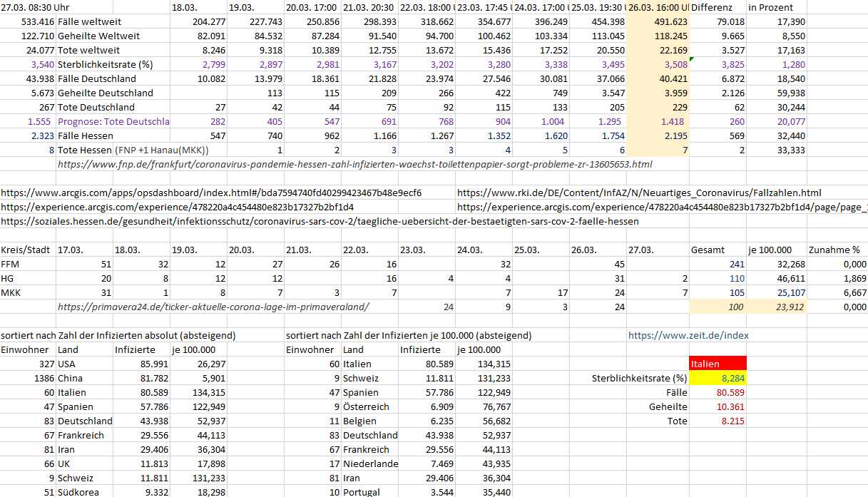Click the 'Tote Deutschland' row label
This screenshot has width=868, height=497.
(96, 107)
